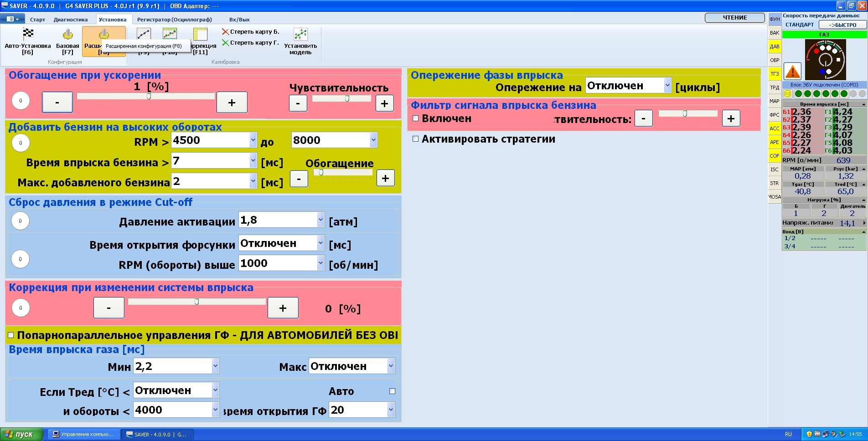Open the Регистратор (Осциллограф) tab
The width and height of the screenshot is (868, 441).
point(174,20)
